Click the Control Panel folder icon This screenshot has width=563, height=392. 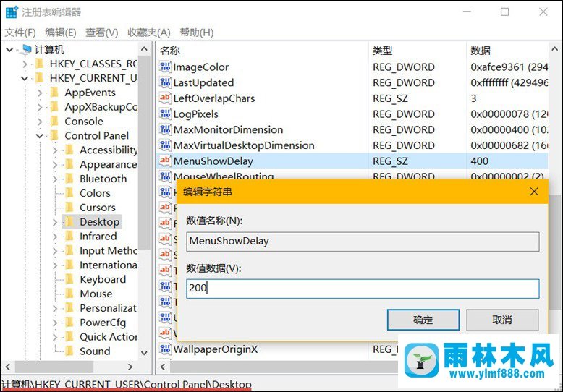point(54,136)
